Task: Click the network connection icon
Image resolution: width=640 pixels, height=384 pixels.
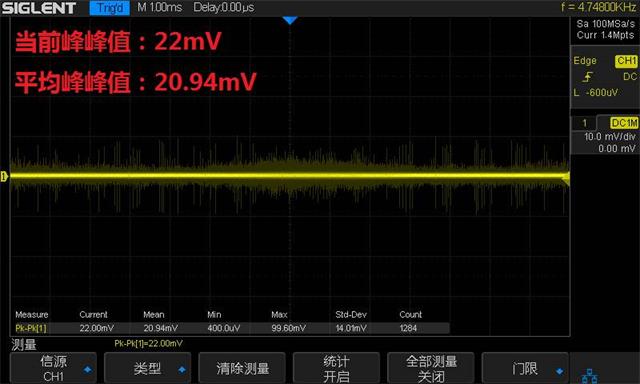Action: 589,375
